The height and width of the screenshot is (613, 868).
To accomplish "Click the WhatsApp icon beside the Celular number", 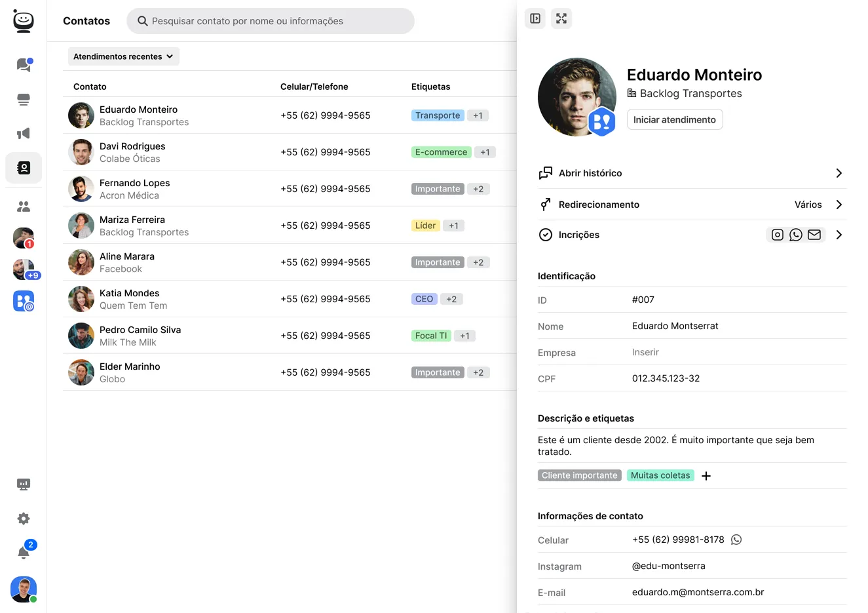I will click(x=736, y=540).
